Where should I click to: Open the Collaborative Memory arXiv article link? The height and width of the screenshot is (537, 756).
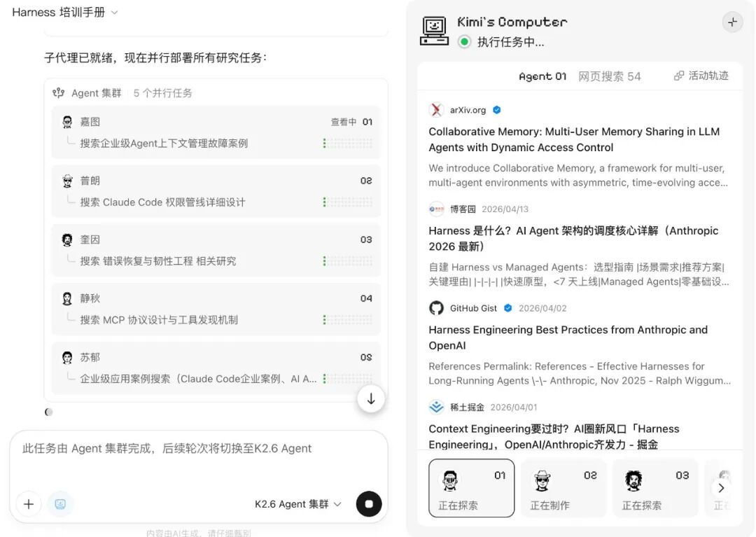(x=574, y=139)
